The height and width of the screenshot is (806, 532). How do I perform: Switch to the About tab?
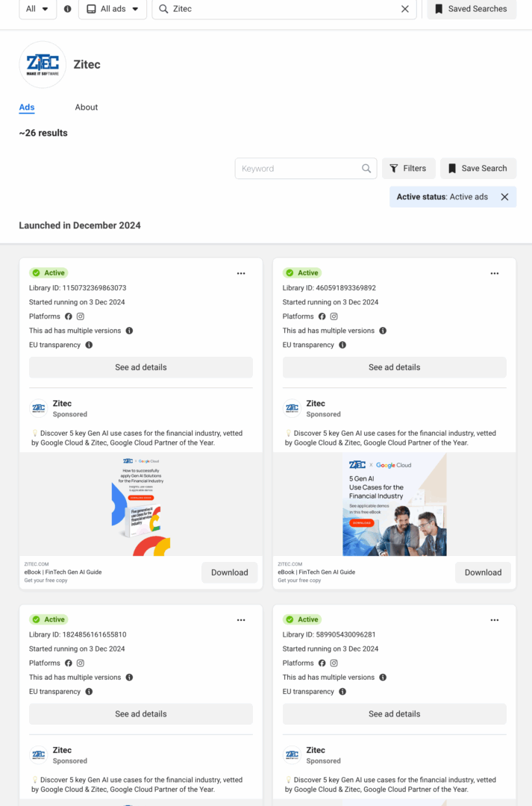click(x=86, y=107)
